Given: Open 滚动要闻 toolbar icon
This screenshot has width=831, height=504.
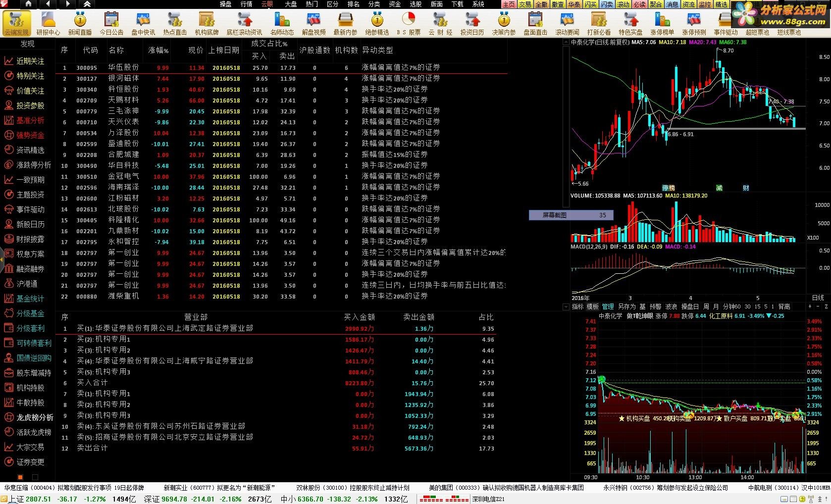Looking at the screenshot, I should (567, 23).
